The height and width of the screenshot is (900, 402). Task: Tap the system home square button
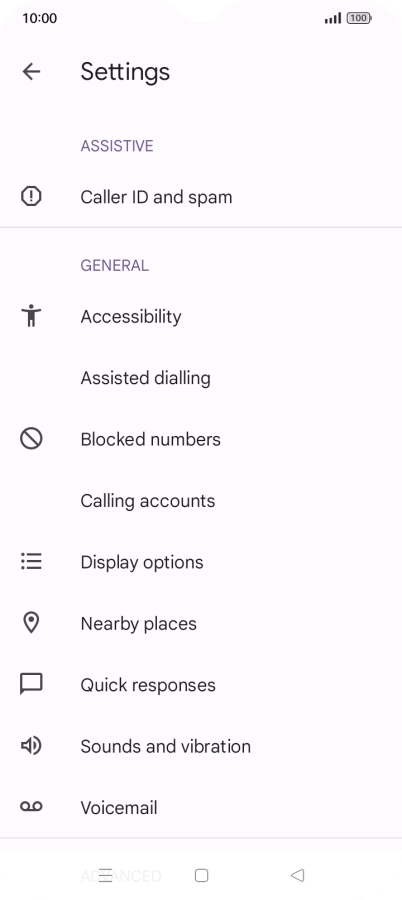(201, 875)
